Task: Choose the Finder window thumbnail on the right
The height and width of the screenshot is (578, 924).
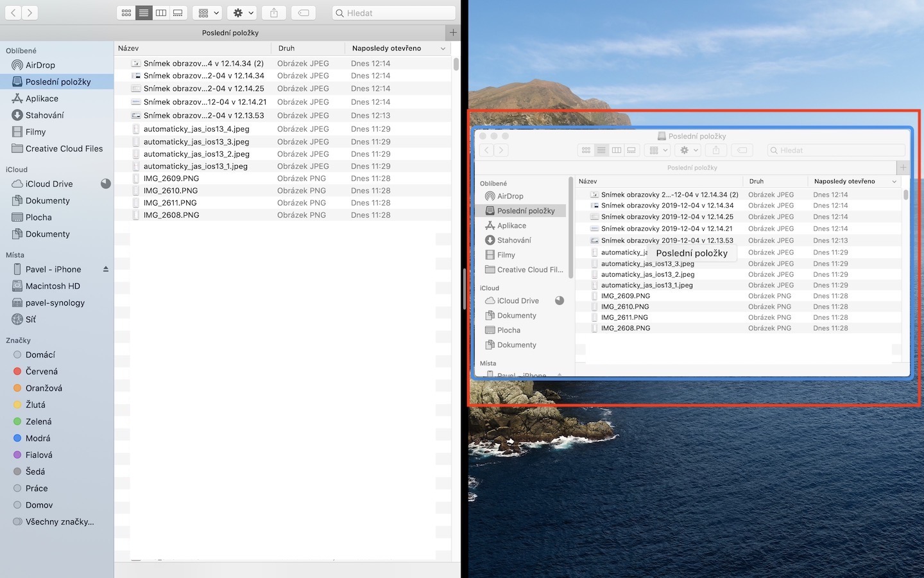Action: pyautogui.click(x=692, y=252)
